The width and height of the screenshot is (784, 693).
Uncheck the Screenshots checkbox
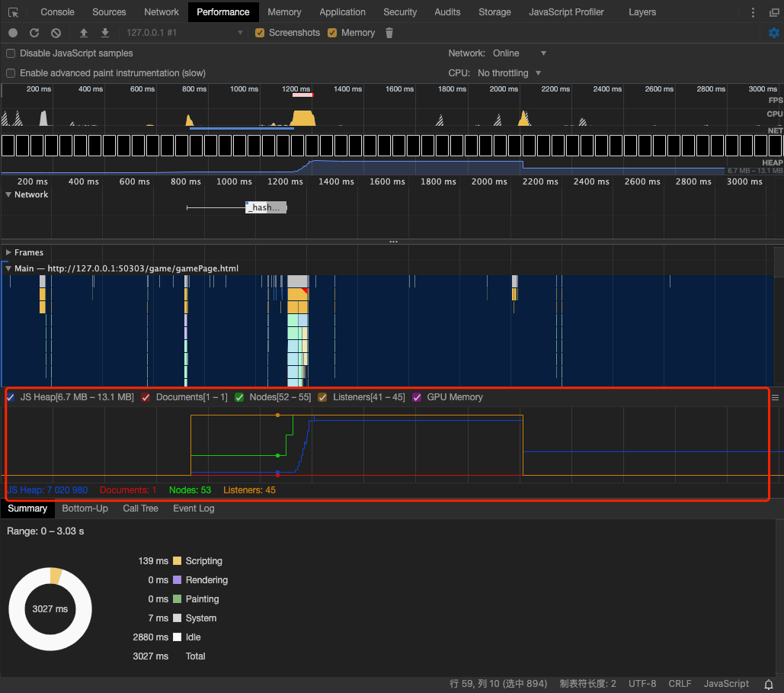pyautogui.click(x=260, y=33)
